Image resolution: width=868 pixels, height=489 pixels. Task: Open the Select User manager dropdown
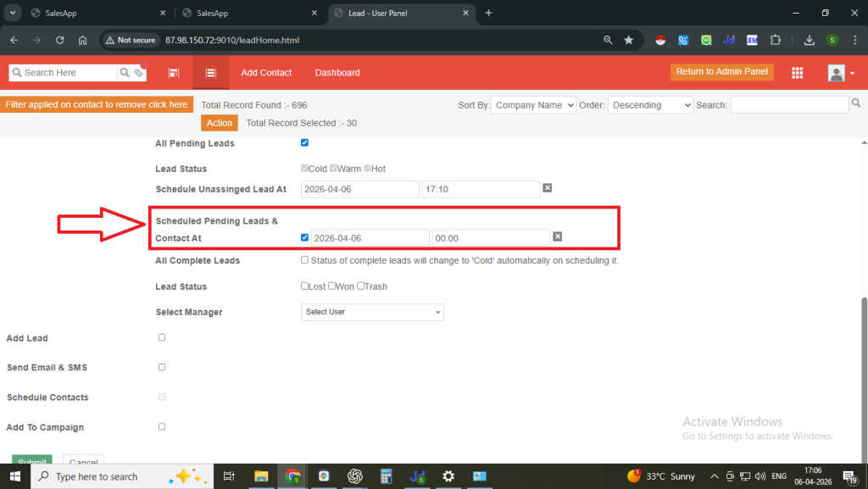coord(372,312)
